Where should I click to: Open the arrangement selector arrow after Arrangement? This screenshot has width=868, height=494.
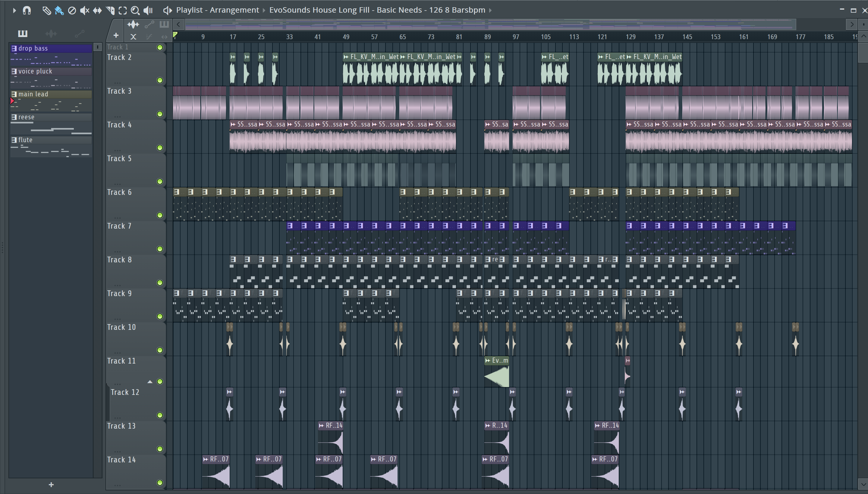click(x=264, y=11)
